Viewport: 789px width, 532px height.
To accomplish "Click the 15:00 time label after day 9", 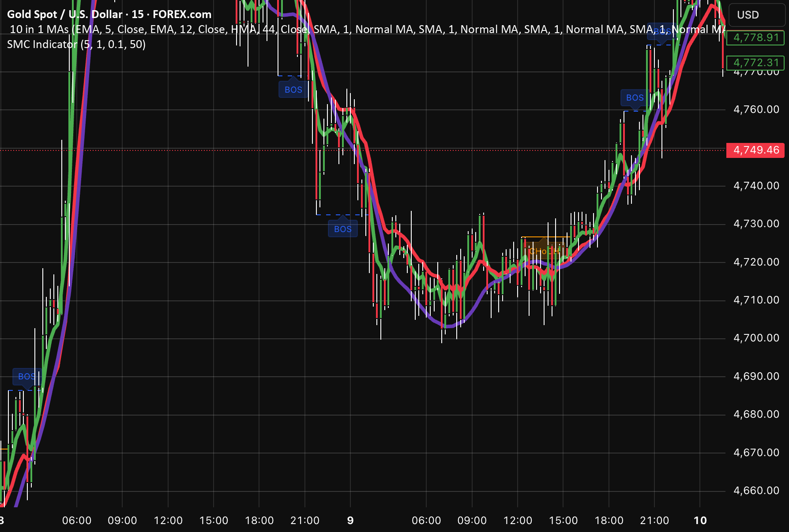I will [x=564, y=521].
